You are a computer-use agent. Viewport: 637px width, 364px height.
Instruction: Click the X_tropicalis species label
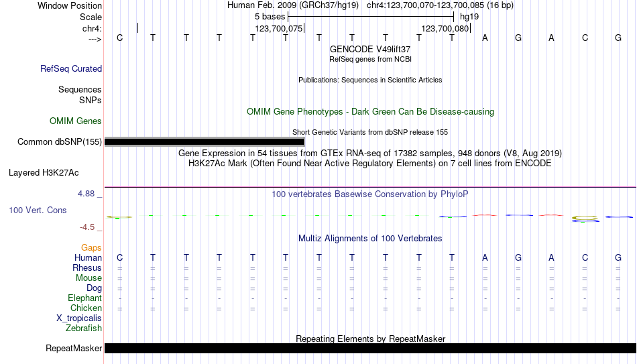(79, 318)
